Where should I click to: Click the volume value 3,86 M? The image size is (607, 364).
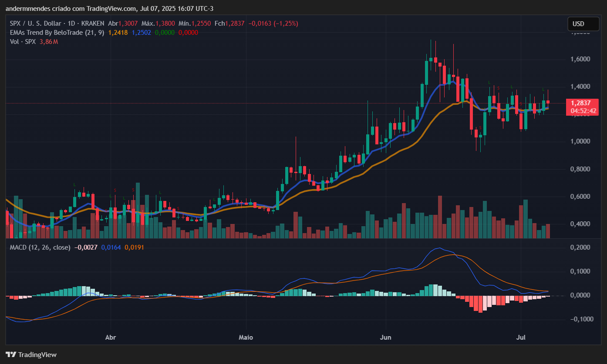[49, 42]
